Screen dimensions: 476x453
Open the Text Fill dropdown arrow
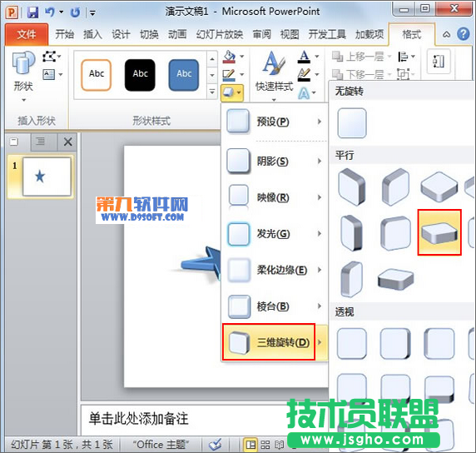317,57
